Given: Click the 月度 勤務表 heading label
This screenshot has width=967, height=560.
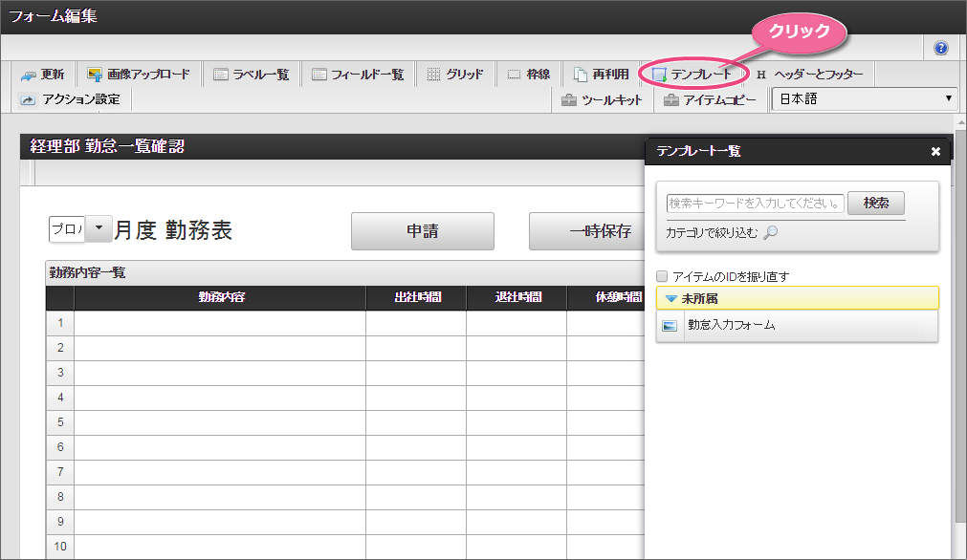Looking at the screenshot, I should pos(173,229).
